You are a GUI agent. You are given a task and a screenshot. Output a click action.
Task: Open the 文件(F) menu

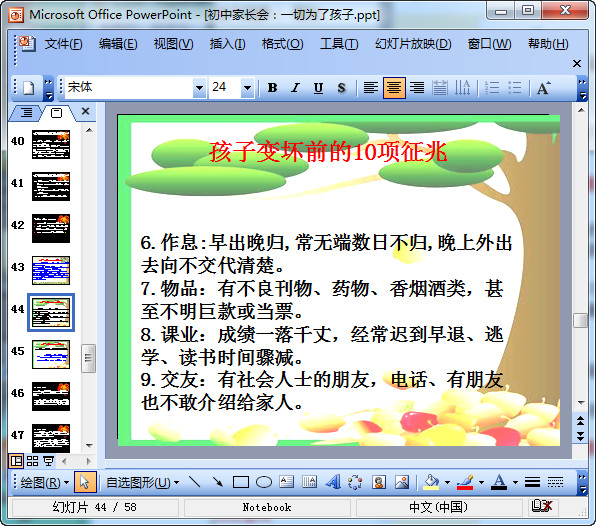pos(63,44)
